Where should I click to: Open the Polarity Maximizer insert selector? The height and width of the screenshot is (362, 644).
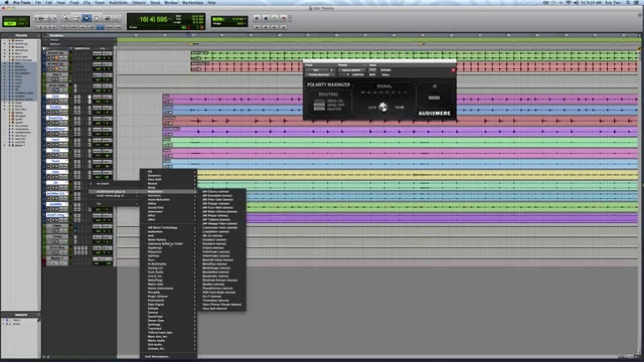coord(320,74)
